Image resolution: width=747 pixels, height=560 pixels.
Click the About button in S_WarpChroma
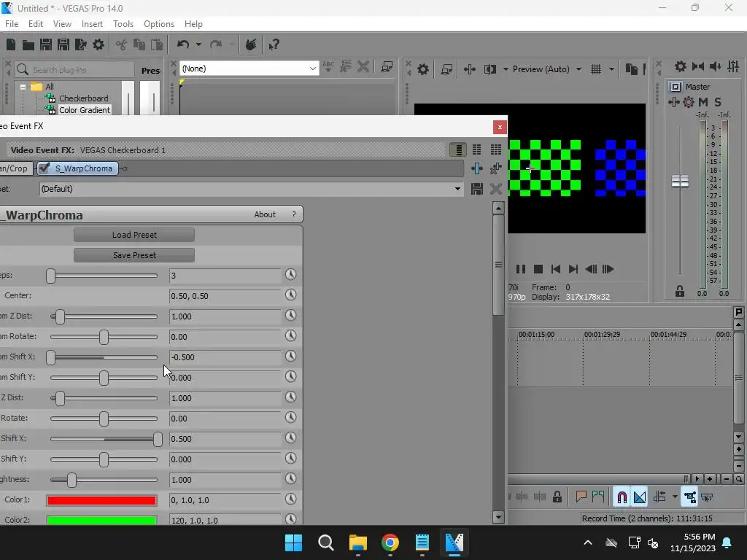[x=265, y=214]
